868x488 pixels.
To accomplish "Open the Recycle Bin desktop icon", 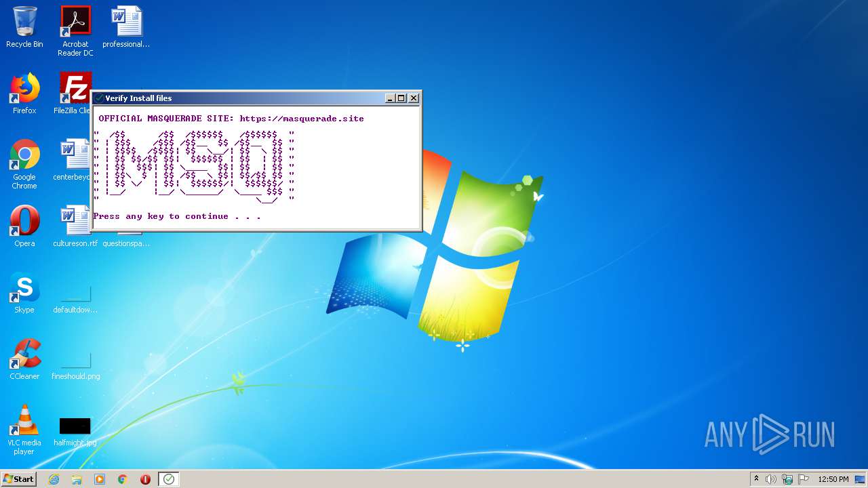I will point(24,27).
